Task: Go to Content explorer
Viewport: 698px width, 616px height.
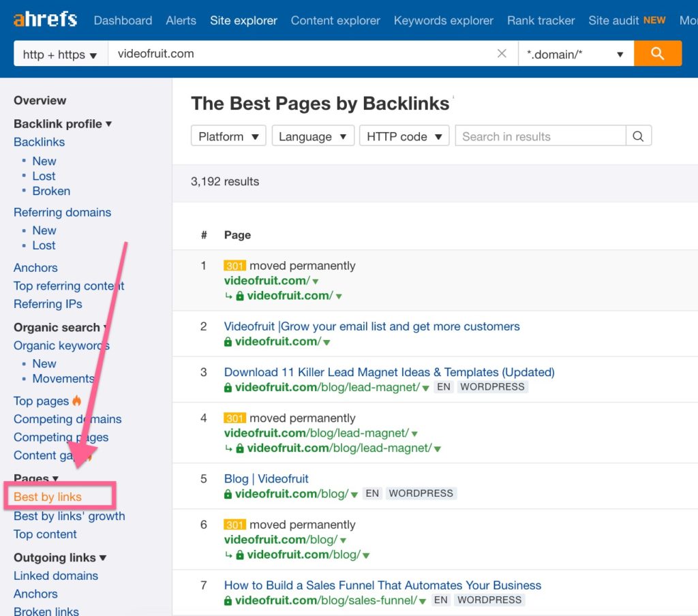Action: coord(335,20)
